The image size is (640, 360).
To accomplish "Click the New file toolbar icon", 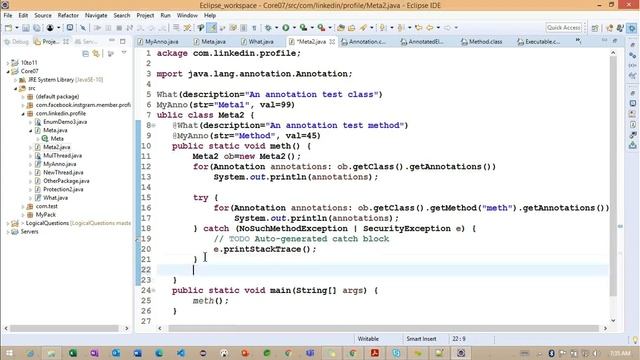I will (8, 28).
